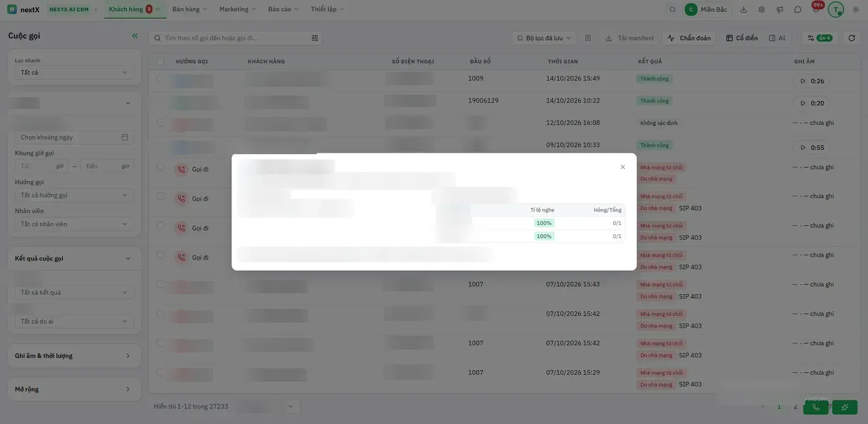868x424 pixels.
Task: Tick the checkbox for the 07/10/2026 15:43 call
Action: [160, 284]
